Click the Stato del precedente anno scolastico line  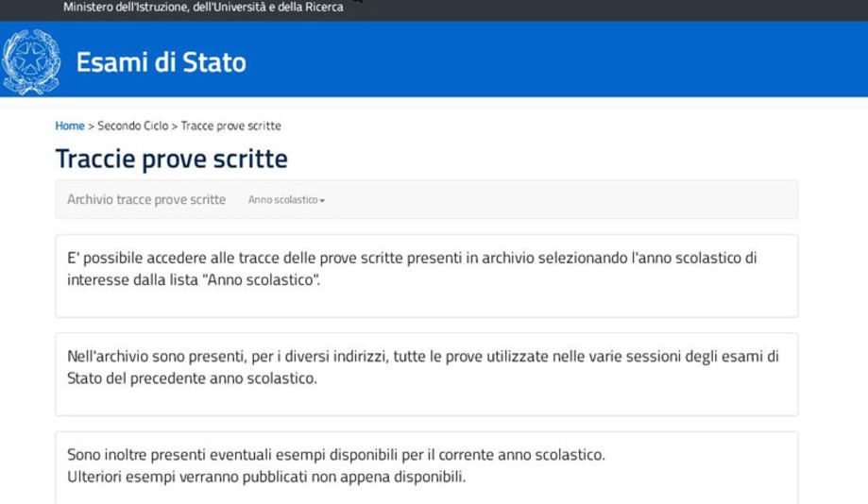(192, 378)
